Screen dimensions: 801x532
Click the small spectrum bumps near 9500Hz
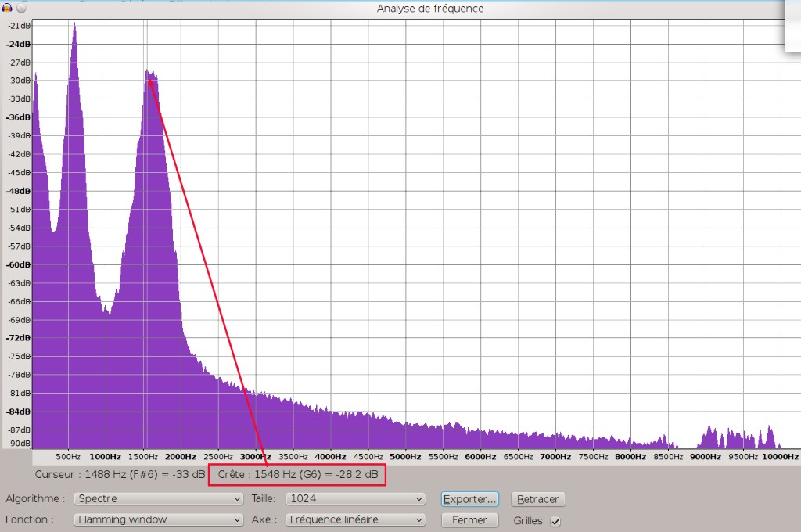tap(738, 438)
